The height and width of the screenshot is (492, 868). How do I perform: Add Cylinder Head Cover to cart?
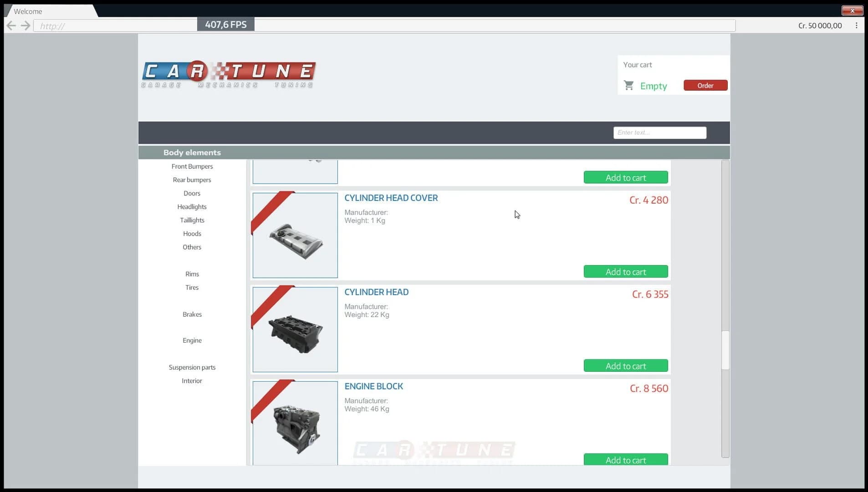[625, 272]
